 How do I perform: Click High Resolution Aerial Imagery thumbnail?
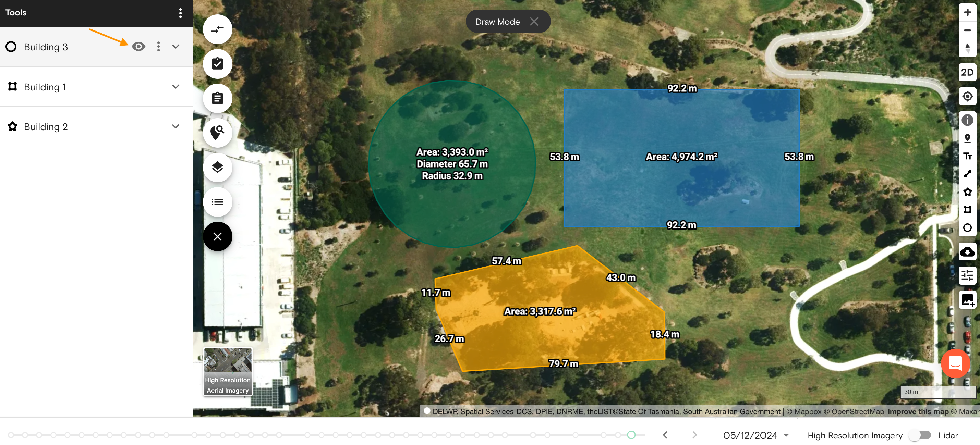(228, 372)
